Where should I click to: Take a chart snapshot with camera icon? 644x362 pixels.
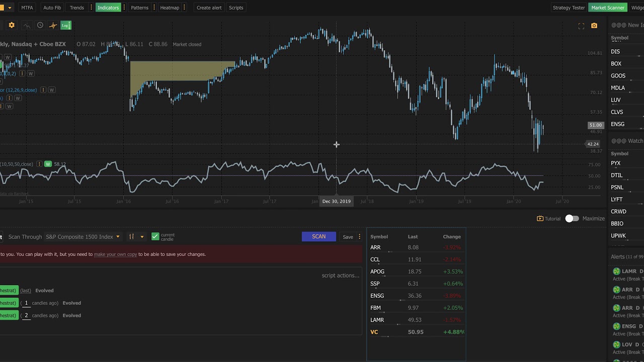[594, 26]
